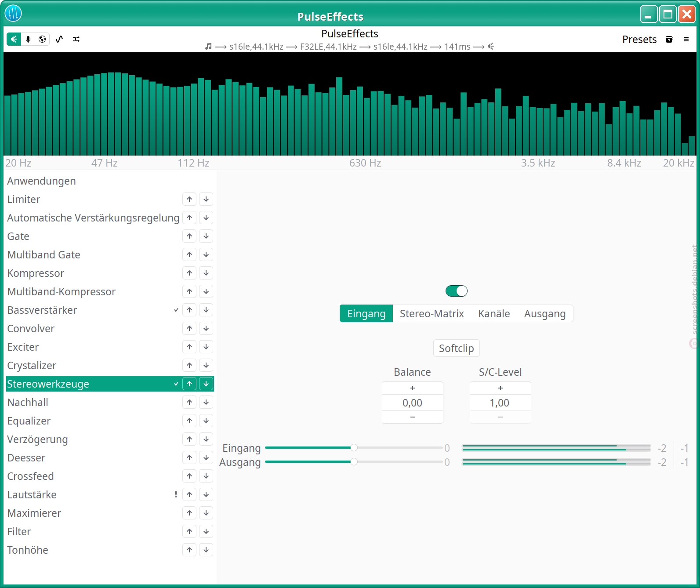The width and height of the screenshot is (700, 588).
Task: Select Anwendungen in the sidebar
Action: [110, 181]
